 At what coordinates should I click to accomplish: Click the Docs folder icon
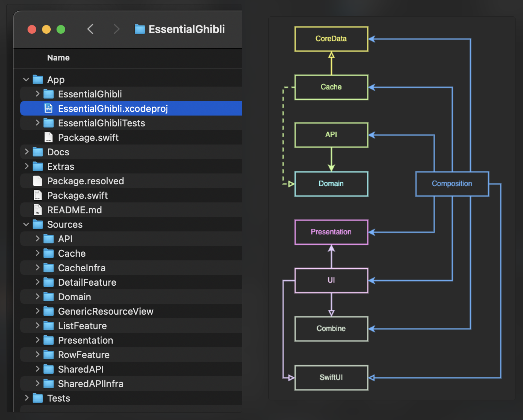[x=38, y=152]
